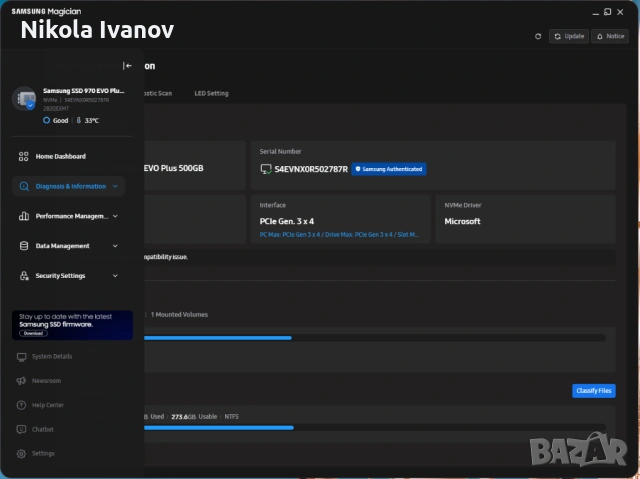
Task: Click the Update button
Action: tap(569, 36)
